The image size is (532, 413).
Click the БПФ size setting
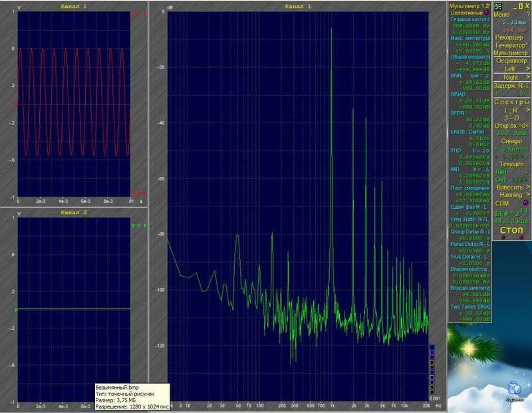coord(511,213)
